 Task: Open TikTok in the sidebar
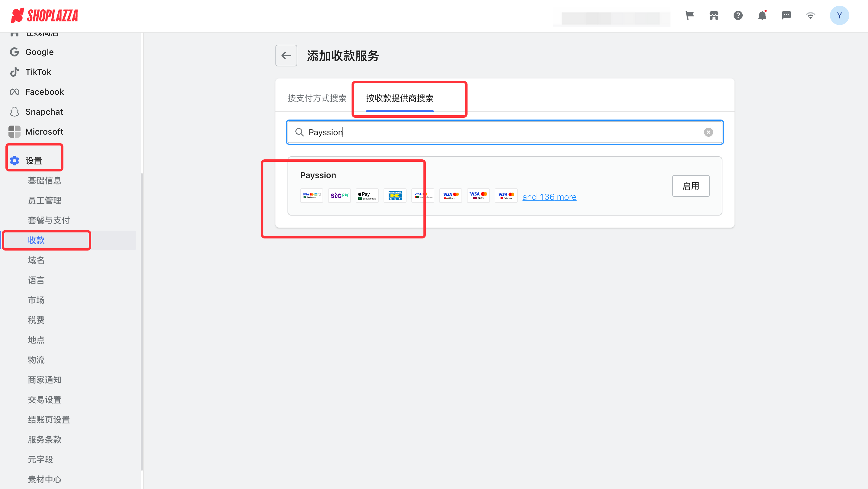click(38, 72)
